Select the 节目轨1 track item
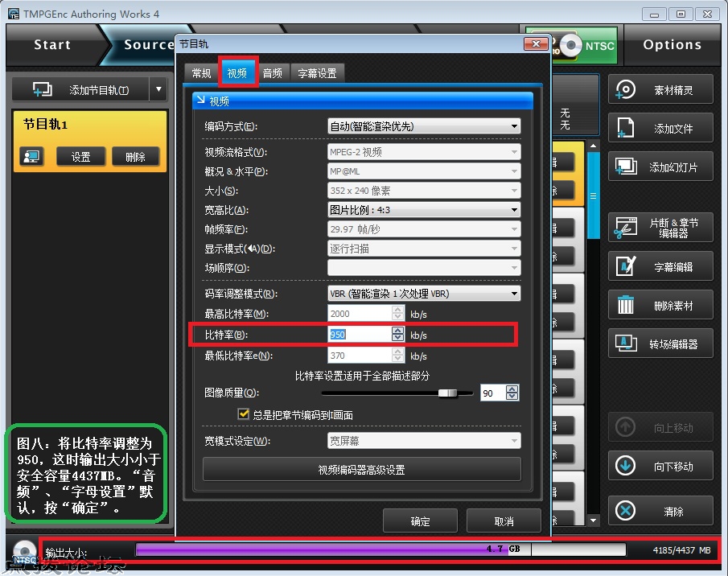 click(x=90, y=142)
